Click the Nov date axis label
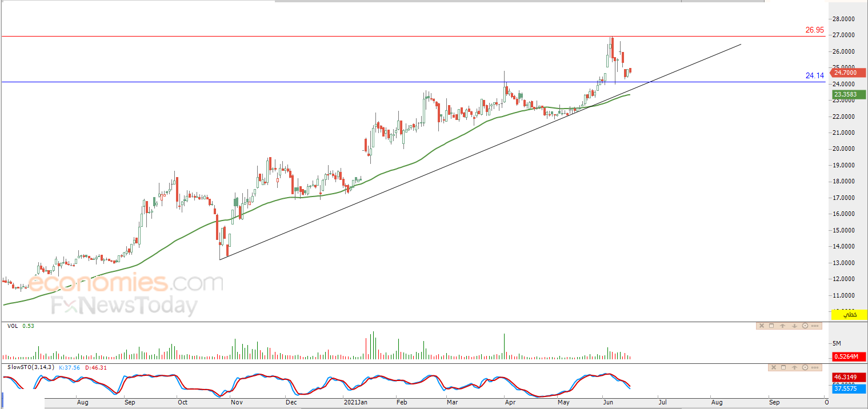Screen dimensions: 868x409 pyautogui.click(x=236, y=402)
